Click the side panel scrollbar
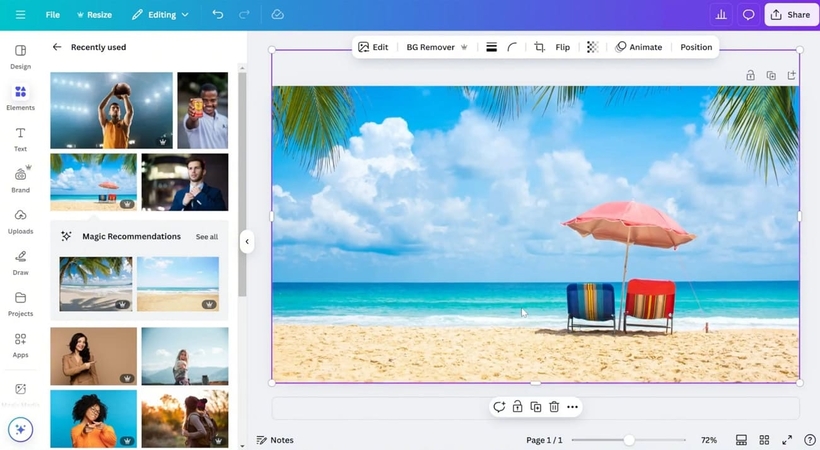 (242, 184)
